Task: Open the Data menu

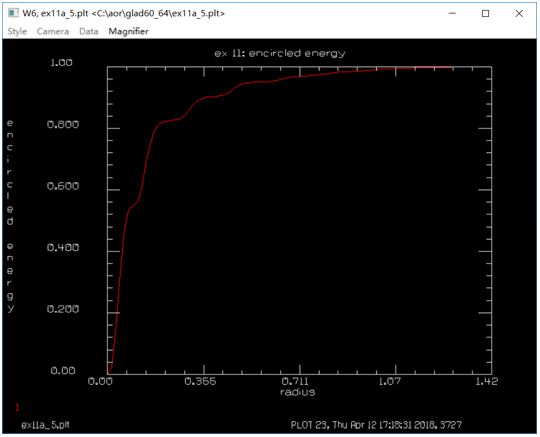Action: (89, 31)
